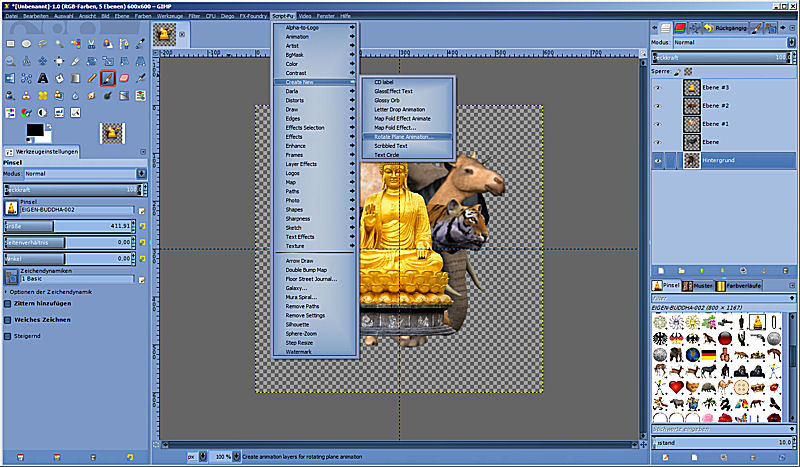Open layers dock tab menu arrow
Screen dimensions: 800x467
[792, 28]
